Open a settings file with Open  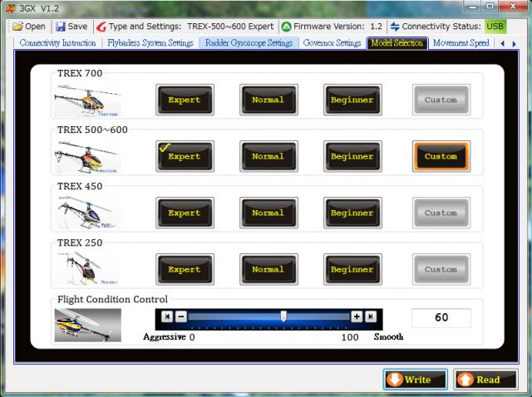click(x=29, y=27)
